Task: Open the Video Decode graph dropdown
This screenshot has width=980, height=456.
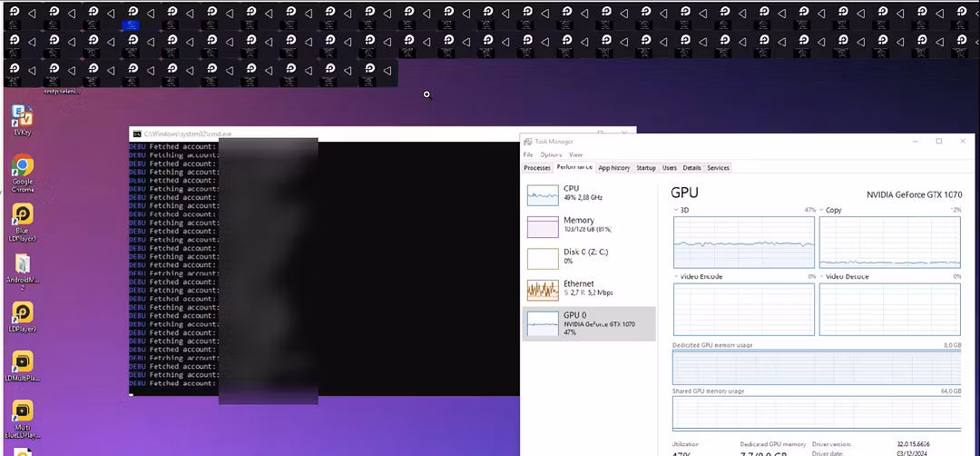Action: pyautogui.click(x=822, y=276)
